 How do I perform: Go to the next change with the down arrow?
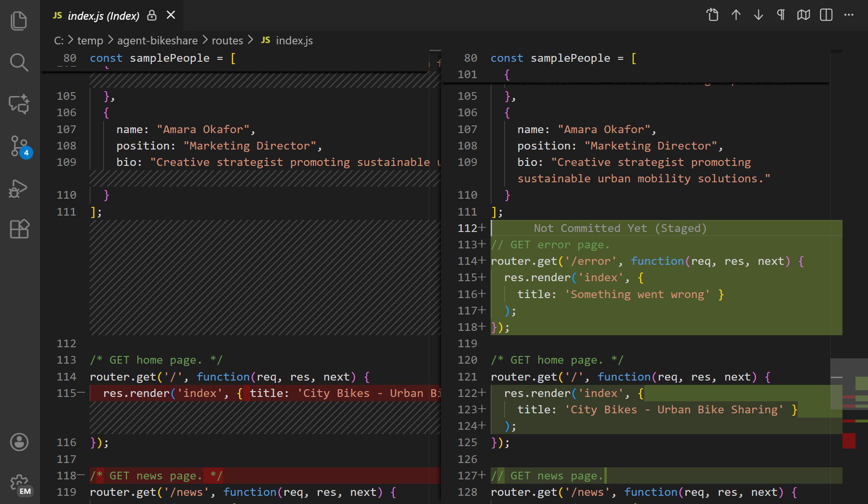coord(758,15)
